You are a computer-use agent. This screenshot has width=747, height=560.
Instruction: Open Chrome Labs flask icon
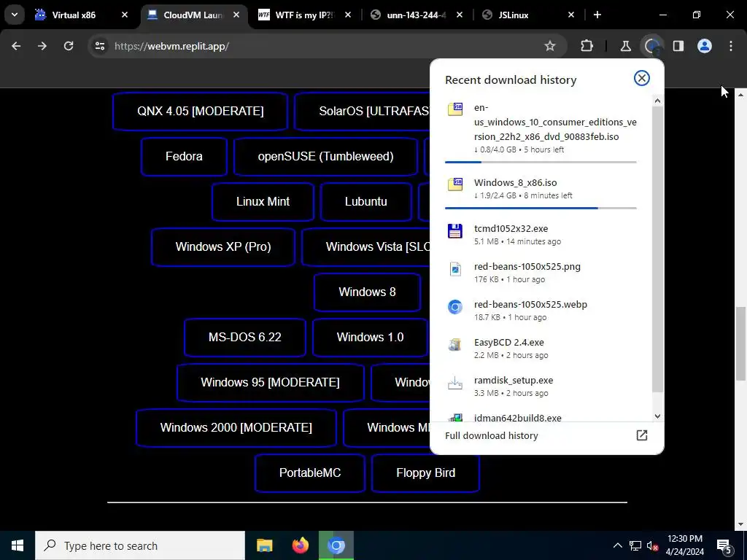coord(625,46)
